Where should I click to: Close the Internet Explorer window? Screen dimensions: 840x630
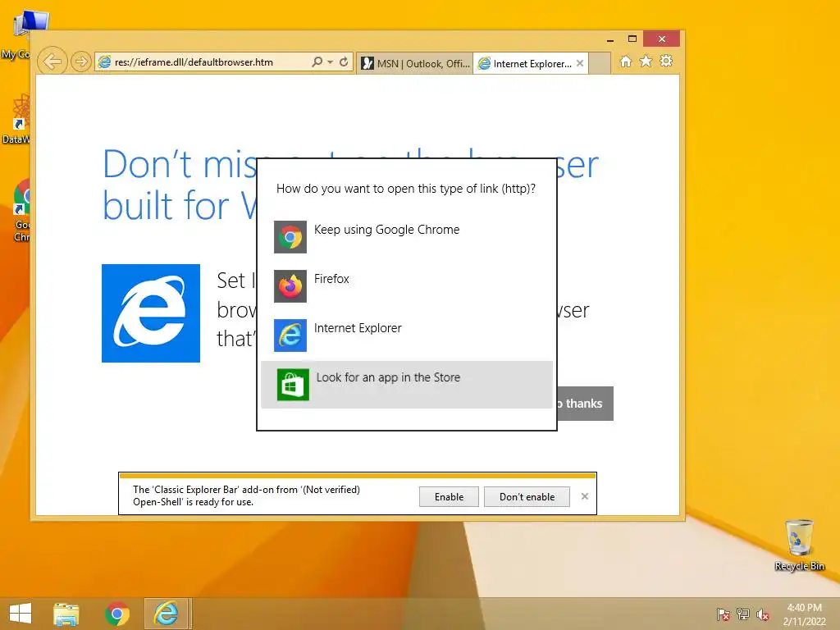[662, 39]
